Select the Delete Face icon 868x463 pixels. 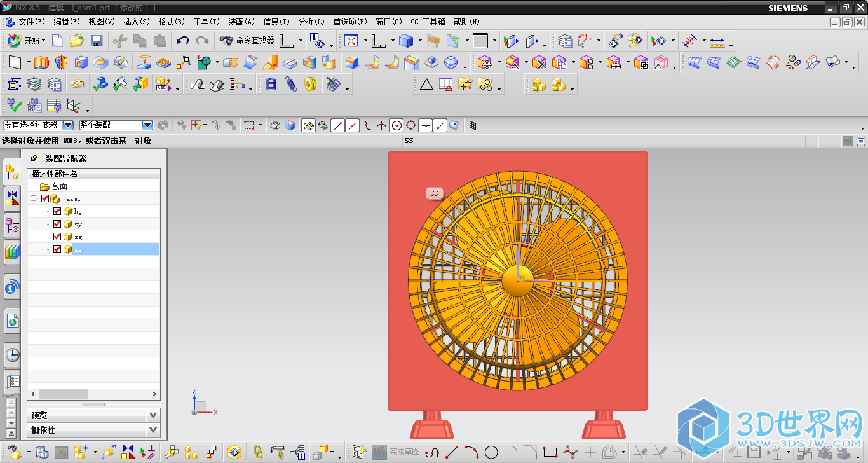coord(539,62)
